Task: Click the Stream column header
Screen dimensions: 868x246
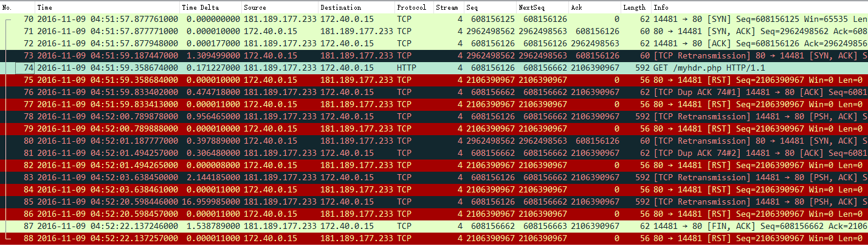Action: (x=449, y=7)
